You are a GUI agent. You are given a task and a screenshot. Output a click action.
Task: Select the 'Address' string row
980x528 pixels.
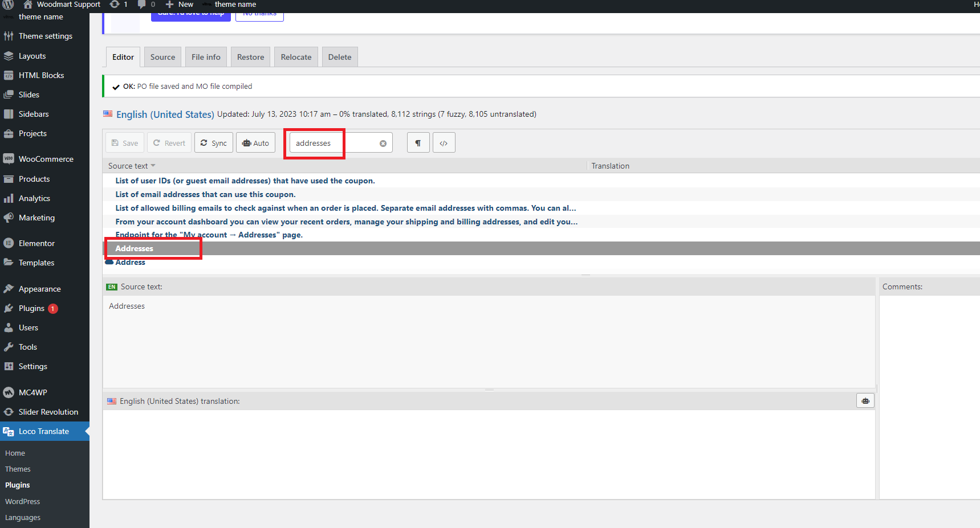pyautogui.click(x=130, y=262)
